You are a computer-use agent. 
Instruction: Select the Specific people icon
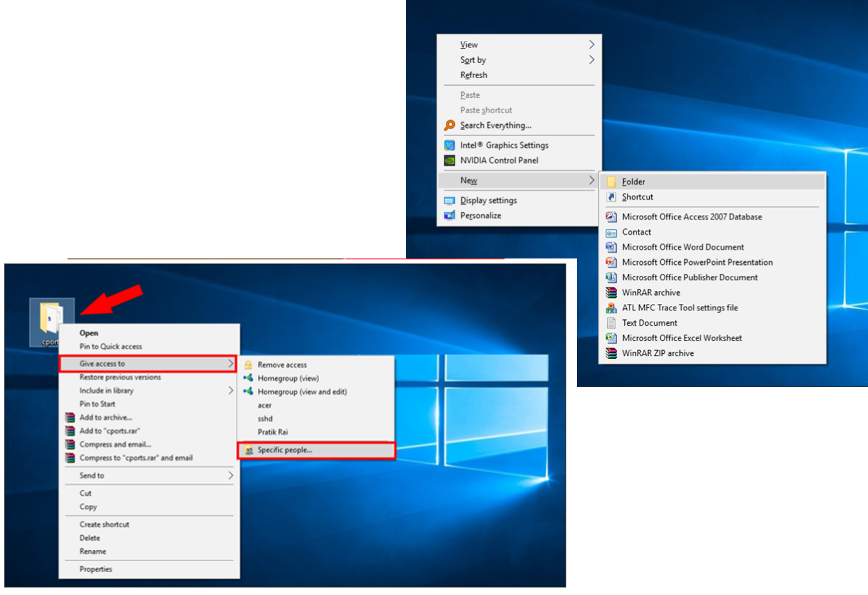point(249,450)
